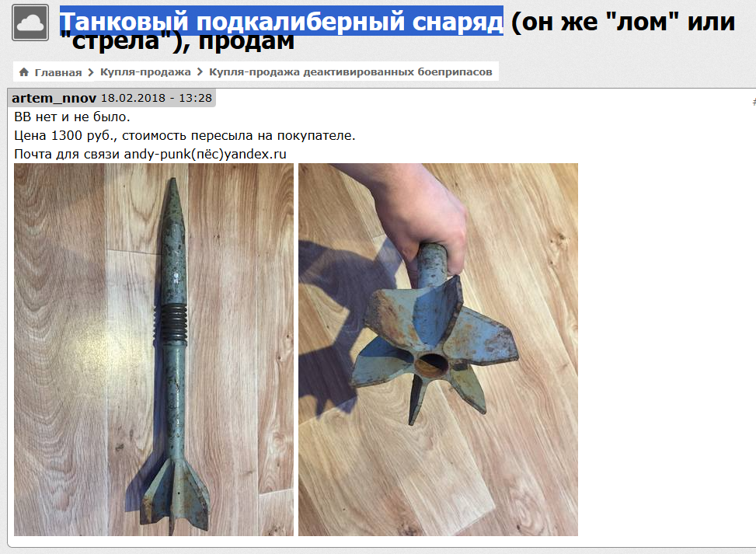The height and width of the screenshot is (554, 756).
Task: Click the post number hash at right edge
Action: (x=754, y=103)
